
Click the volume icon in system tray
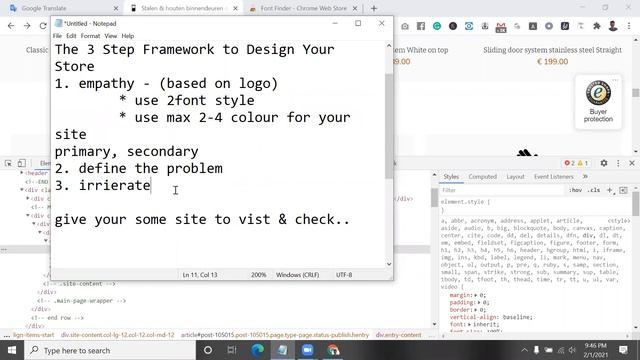(x=572, y=350)
